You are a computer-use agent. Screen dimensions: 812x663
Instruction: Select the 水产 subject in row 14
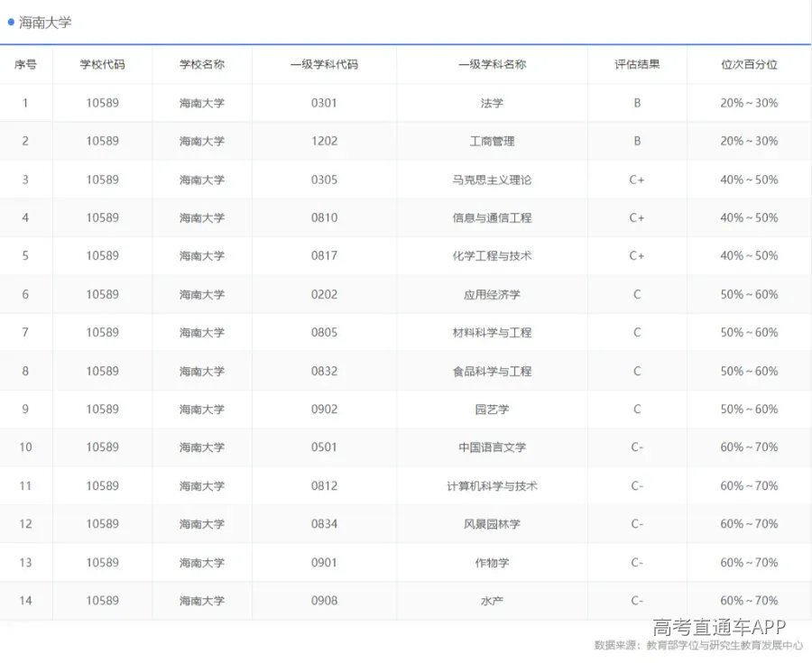(490, 600)
